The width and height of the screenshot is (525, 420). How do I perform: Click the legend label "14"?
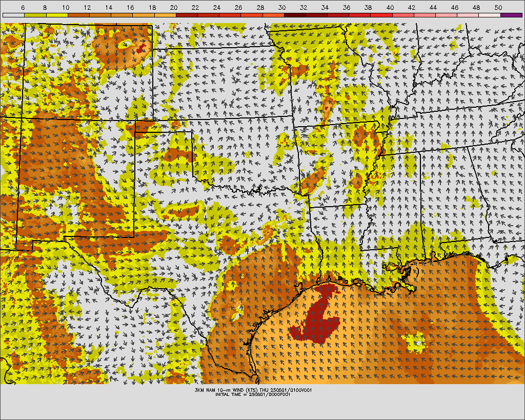click(x=109, y=7)
